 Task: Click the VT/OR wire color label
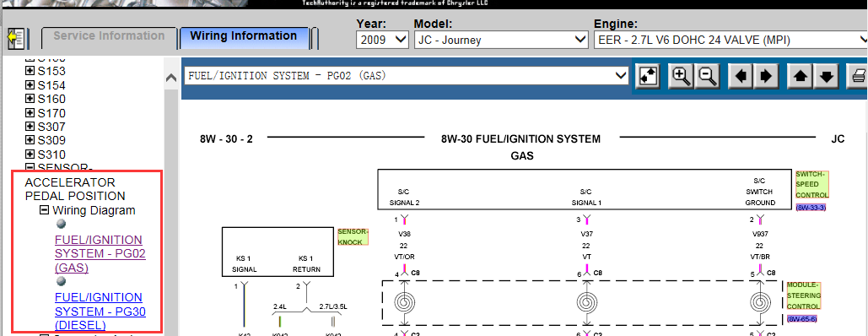405,257
